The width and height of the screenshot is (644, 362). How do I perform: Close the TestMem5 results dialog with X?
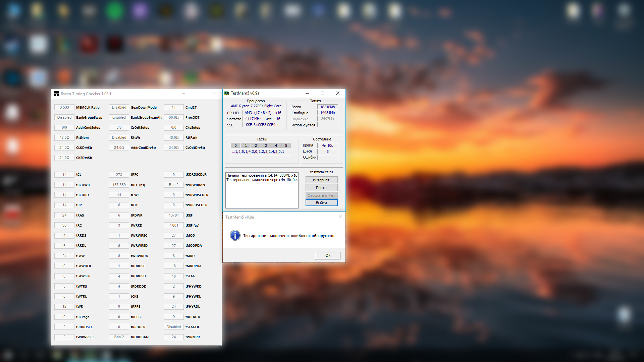click(340, 217)
